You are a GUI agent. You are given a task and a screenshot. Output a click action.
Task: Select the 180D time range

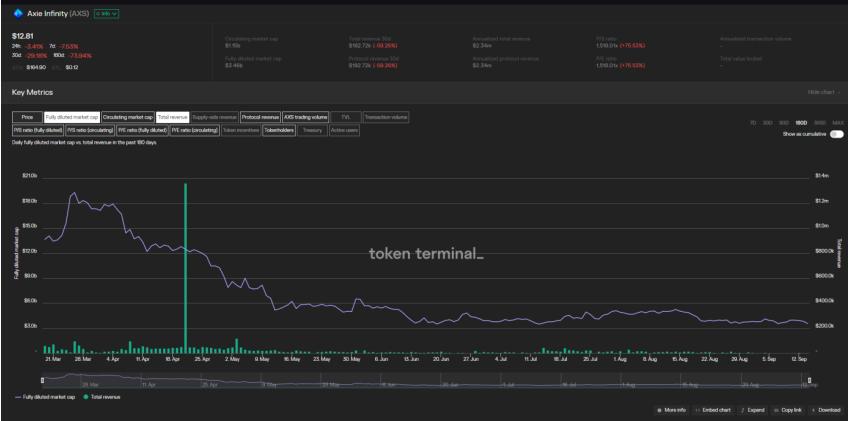point(801,122)
